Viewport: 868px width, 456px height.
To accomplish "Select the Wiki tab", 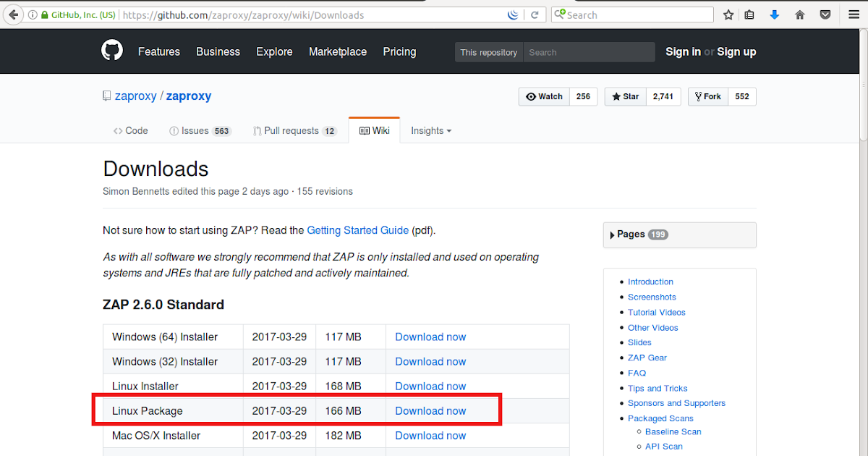I will point(374,130).
